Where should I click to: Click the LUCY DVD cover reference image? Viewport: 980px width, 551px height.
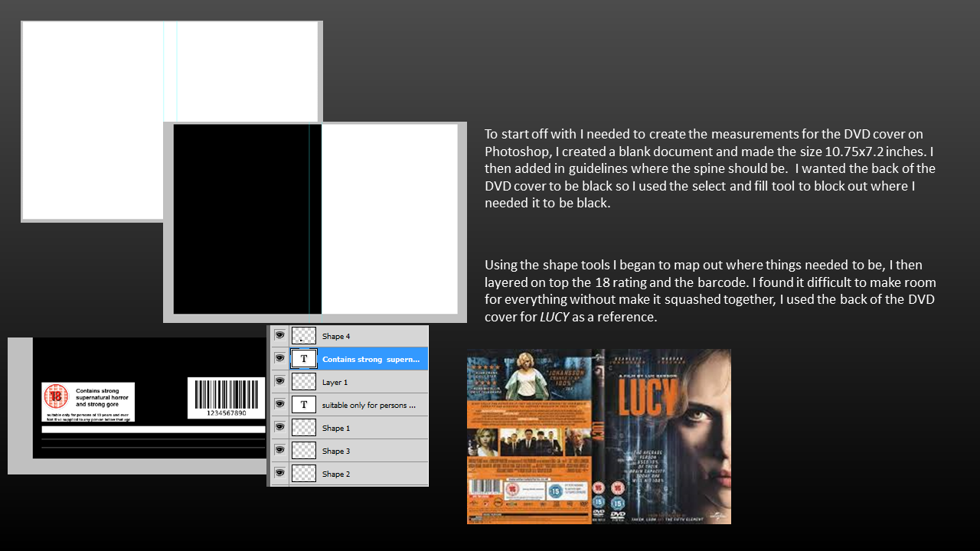(599, 436)
